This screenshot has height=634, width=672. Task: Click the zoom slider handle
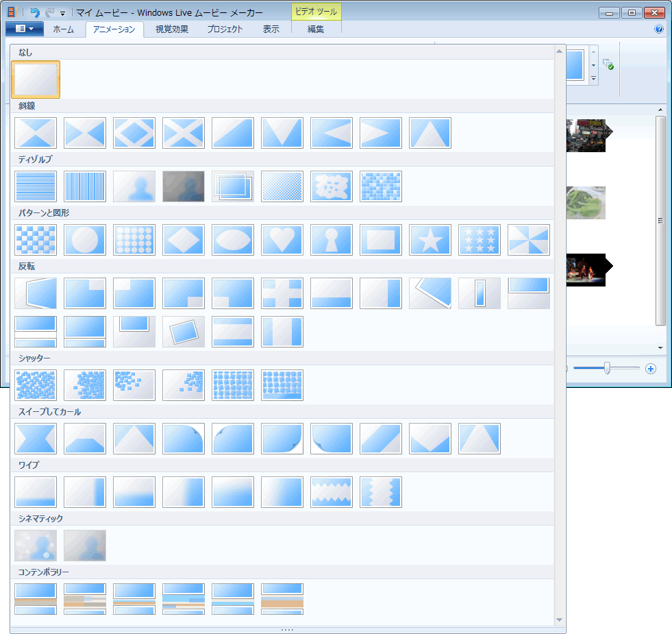[607, 369]
